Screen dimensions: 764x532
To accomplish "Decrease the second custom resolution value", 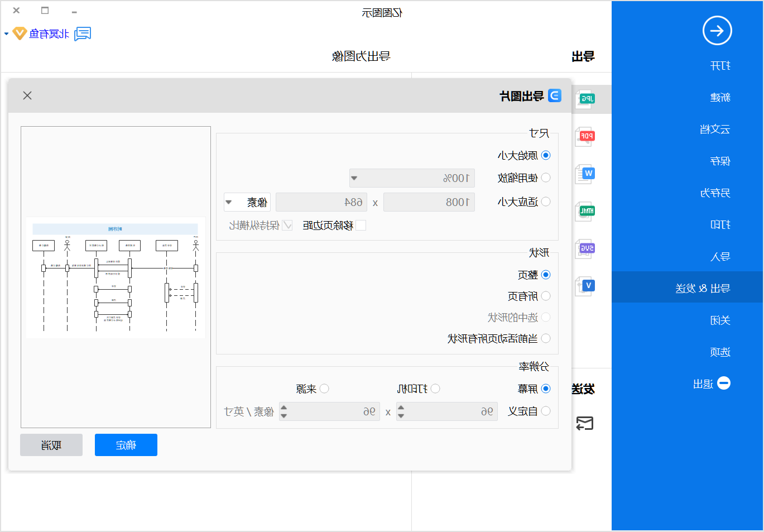I will [x=284, y=416].
